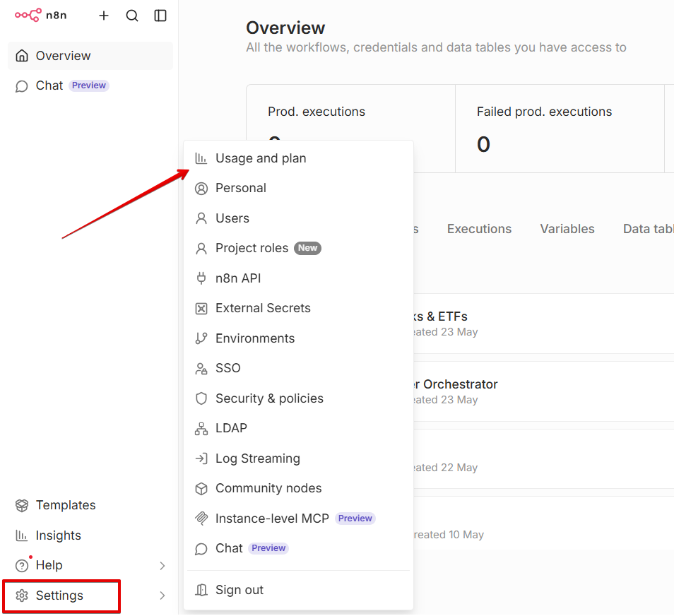Select n8n API menu entry
Image resolution: width=674 pixels, height=616 pixels.
(298, 278)
